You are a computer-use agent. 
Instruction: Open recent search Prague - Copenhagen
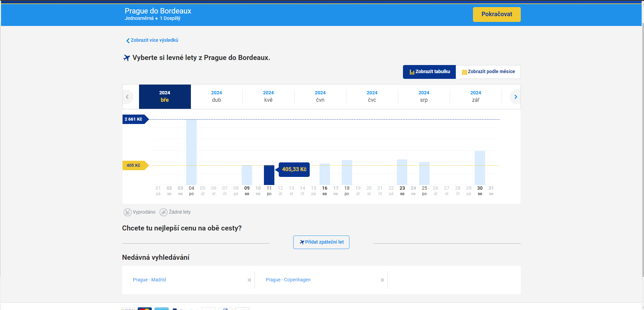(288, 280)
